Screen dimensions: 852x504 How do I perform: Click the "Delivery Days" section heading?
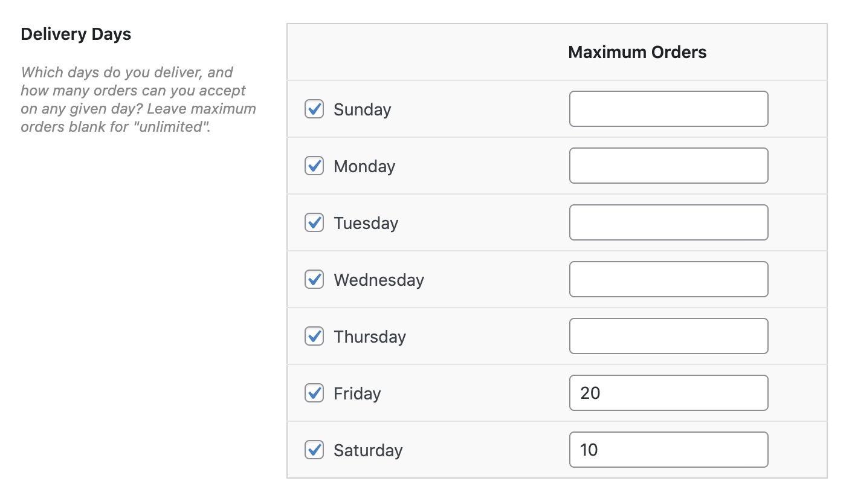(76, 34)
